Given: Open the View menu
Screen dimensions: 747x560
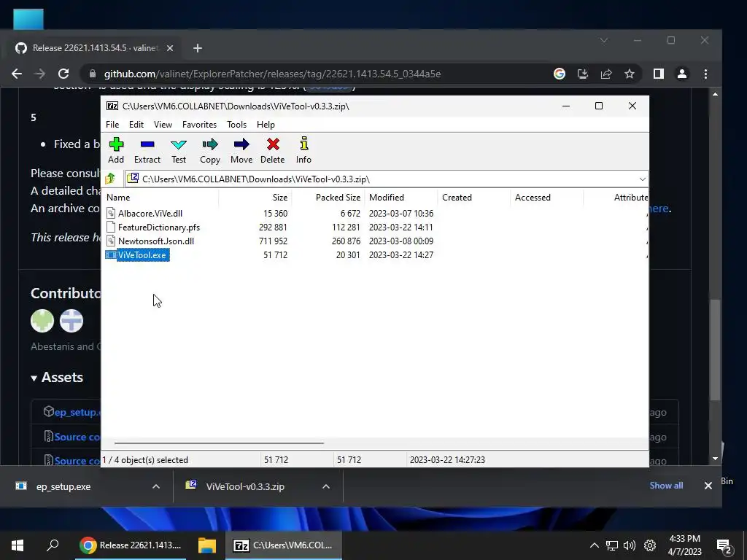Looking at the screenshot, I should (x=163, y=124).
